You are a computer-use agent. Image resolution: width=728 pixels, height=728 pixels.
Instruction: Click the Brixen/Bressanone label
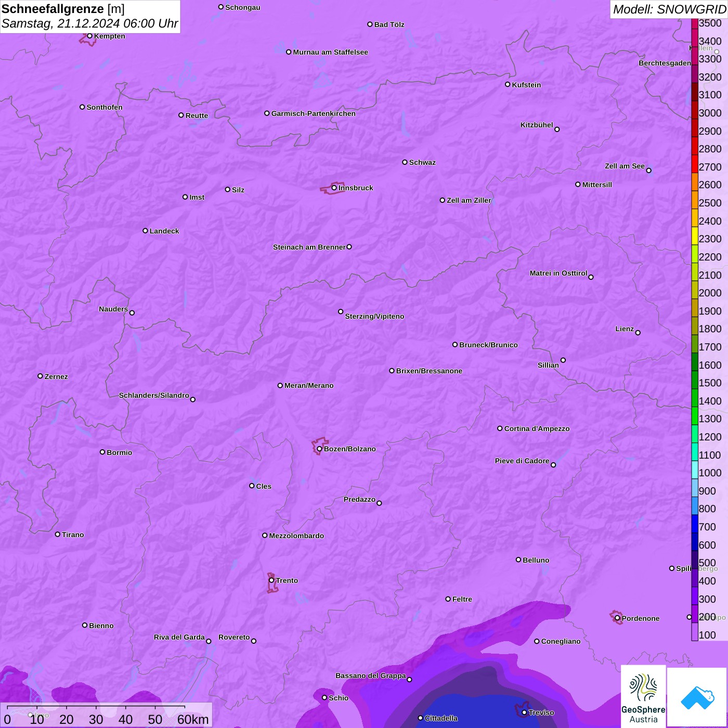[429, 371]
